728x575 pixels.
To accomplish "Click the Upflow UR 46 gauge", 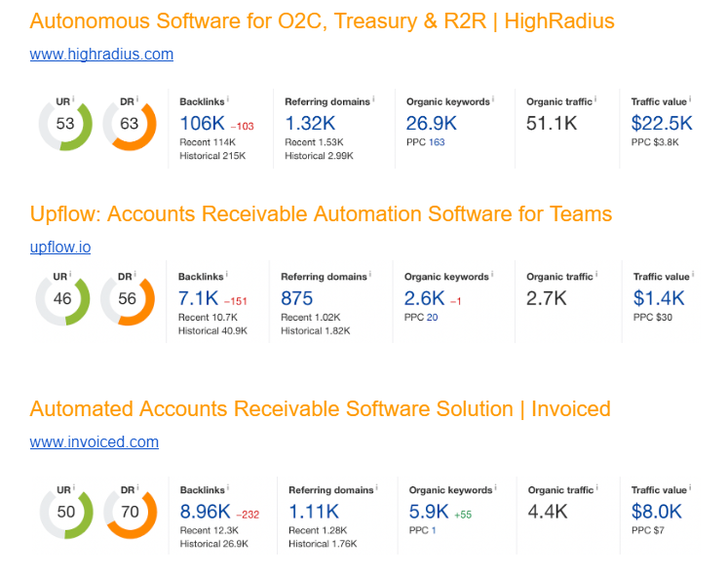I will pos(62,298).
